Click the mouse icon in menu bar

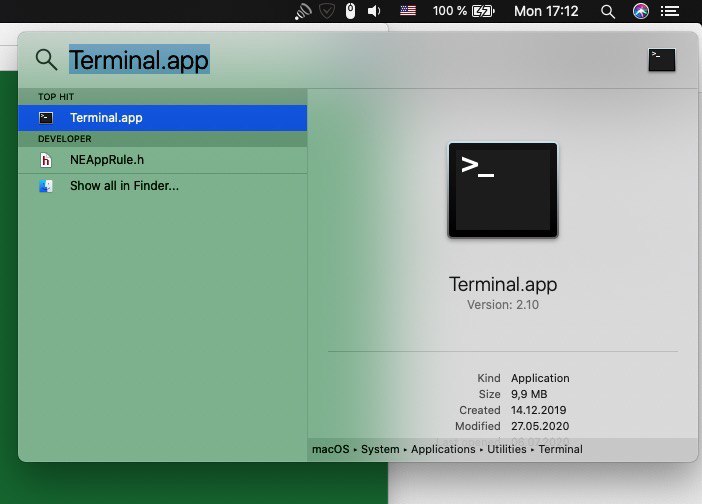click(351, 11)
